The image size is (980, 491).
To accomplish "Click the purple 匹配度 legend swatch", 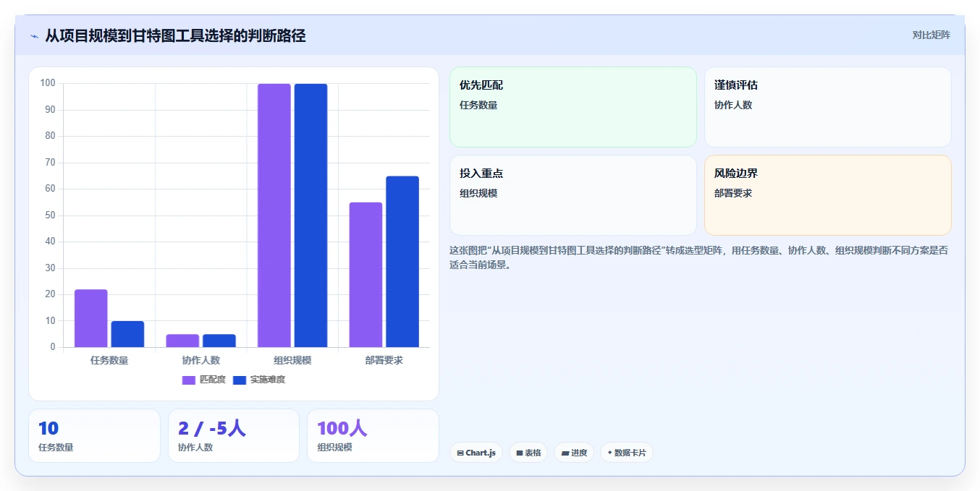I will tap(189, 380).
